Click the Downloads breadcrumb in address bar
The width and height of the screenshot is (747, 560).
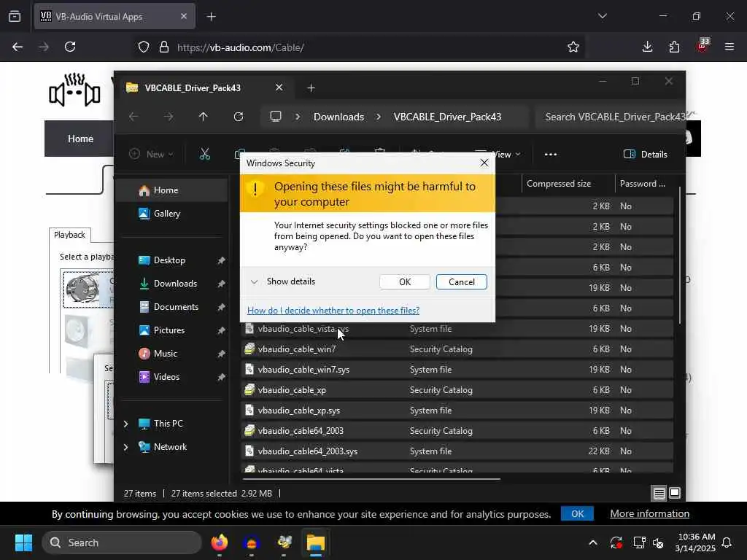tap(338, 117)
